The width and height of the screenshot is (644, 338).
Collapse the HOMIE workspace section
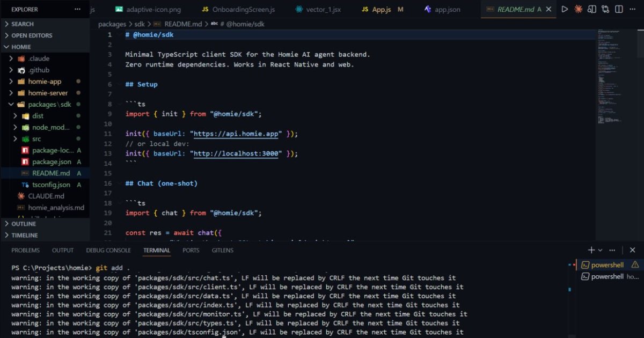tap(45, 47)
